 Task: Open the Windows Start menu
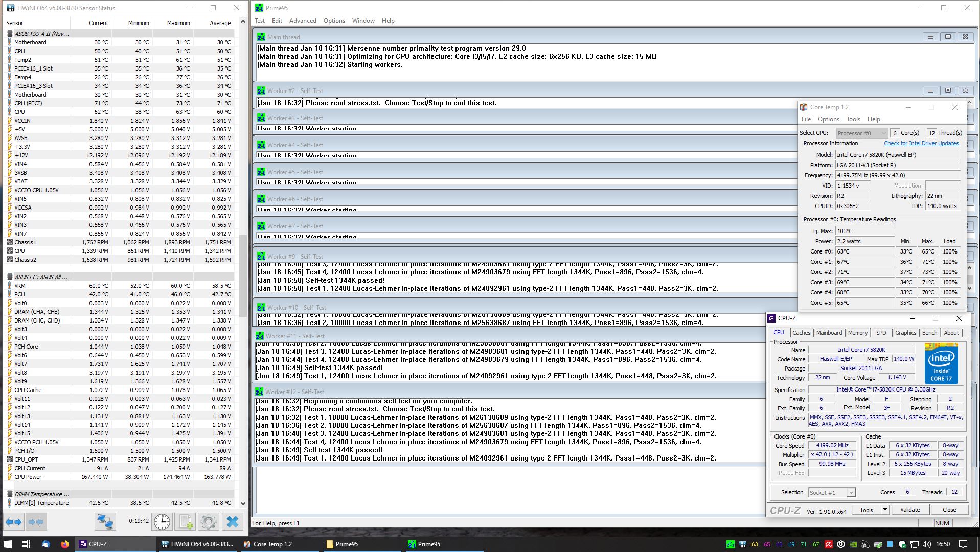point(8,544)
